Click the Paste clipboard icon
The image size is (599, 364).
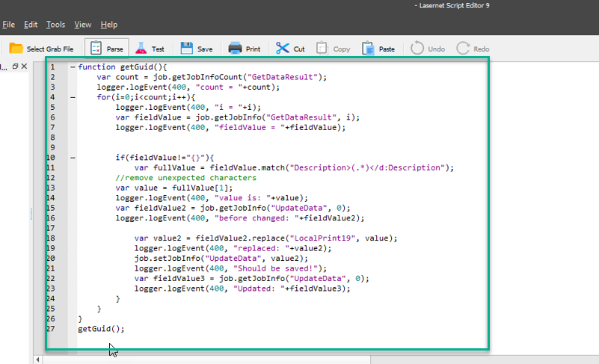(368, 49)
